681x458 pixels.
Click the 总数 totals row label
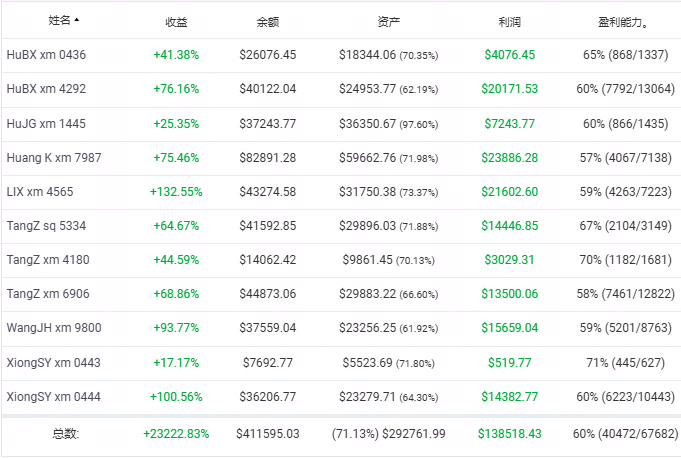tap(66, 433)
